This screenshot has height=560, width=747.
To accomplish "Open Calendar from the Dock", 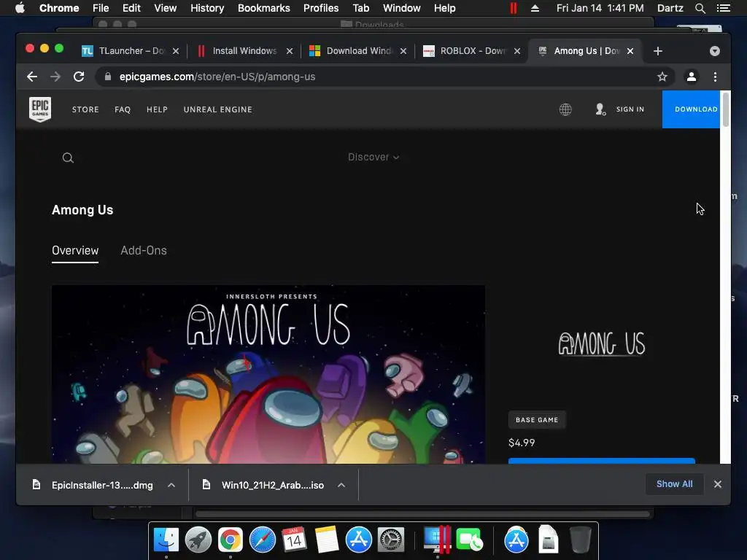I will (x=294, y=540).
